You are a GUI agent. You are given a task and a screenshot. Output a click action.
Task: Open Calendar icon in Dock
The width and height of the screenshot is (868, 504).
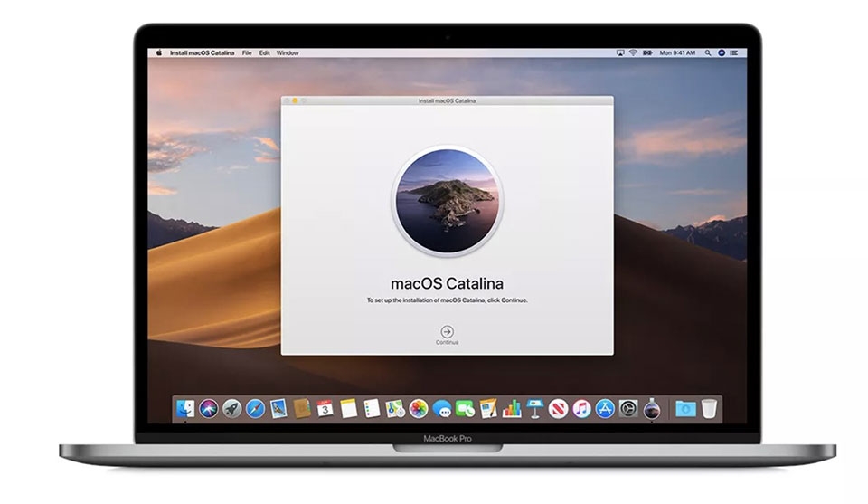[x=325, y=409]
